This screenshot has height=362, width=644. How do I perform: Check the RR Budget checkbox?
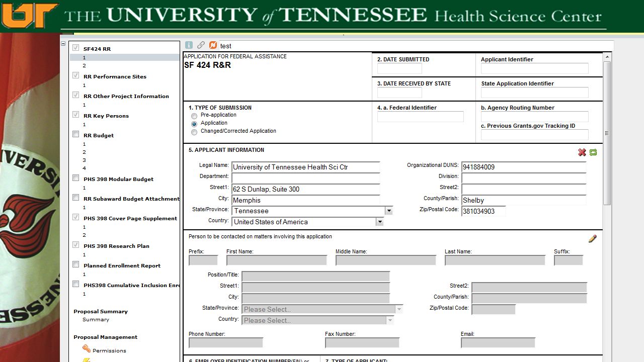[x=76, y=134]
